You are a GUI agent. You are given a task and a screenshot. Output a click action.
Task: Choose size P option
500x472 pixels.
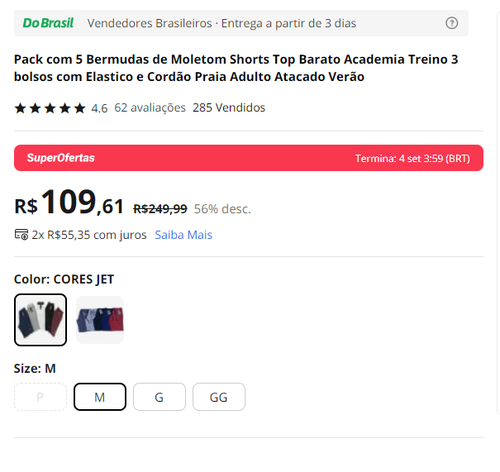click(x=40, y=397)
